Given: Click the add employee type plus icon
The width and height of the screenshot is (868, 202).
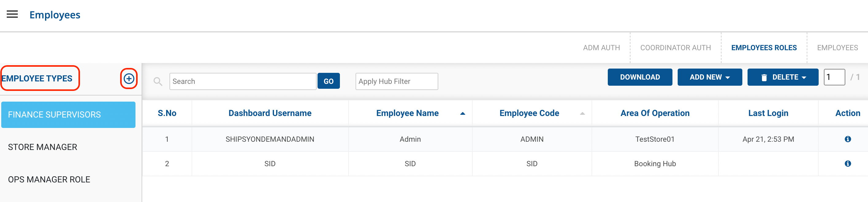Looking at the screenshot, I should 129,79.
